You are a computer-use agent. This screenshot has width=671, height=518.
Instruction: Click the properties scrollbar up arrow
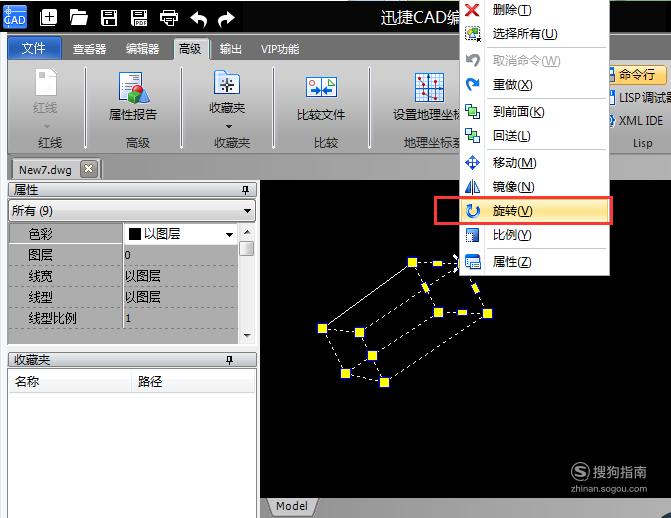coord(247,232)
